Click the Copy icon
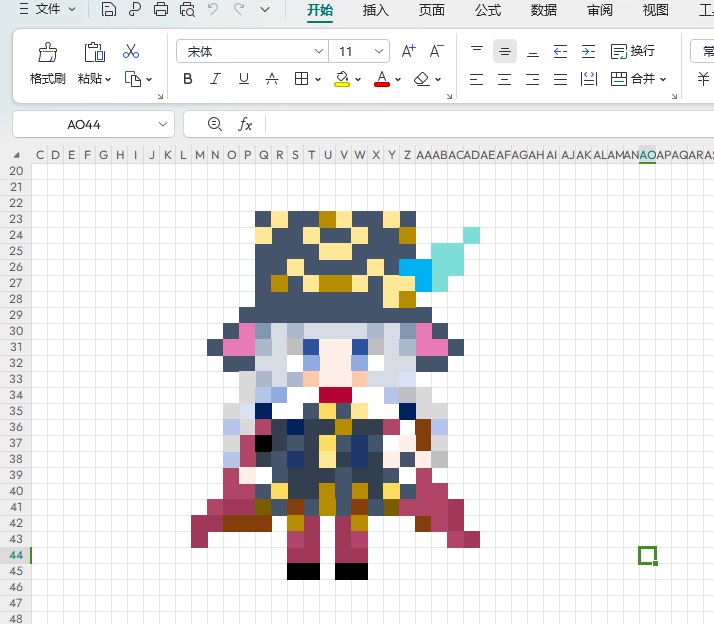 click(133, 79)
